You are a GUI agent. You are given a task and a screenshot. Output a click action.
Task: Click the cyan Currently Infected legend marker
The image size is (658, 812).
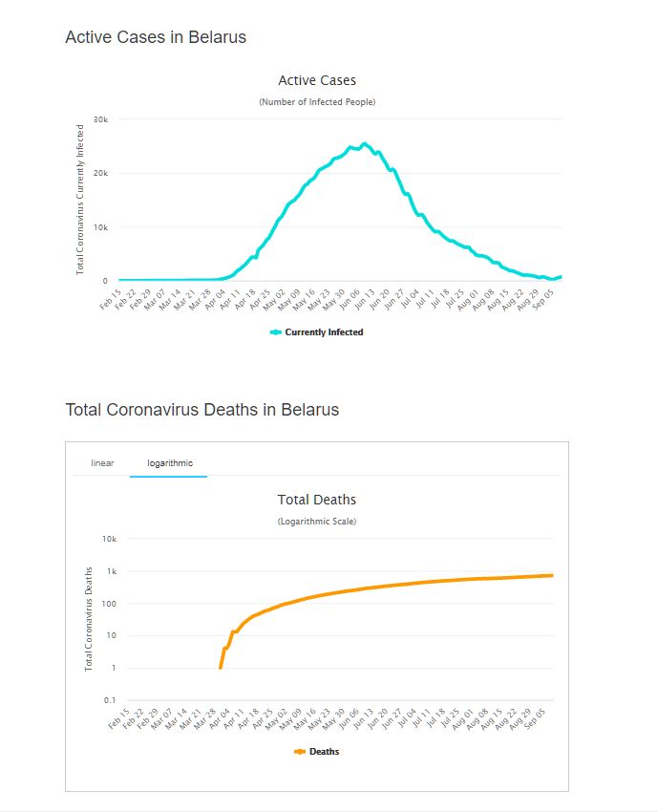click(x=276, y=332)
